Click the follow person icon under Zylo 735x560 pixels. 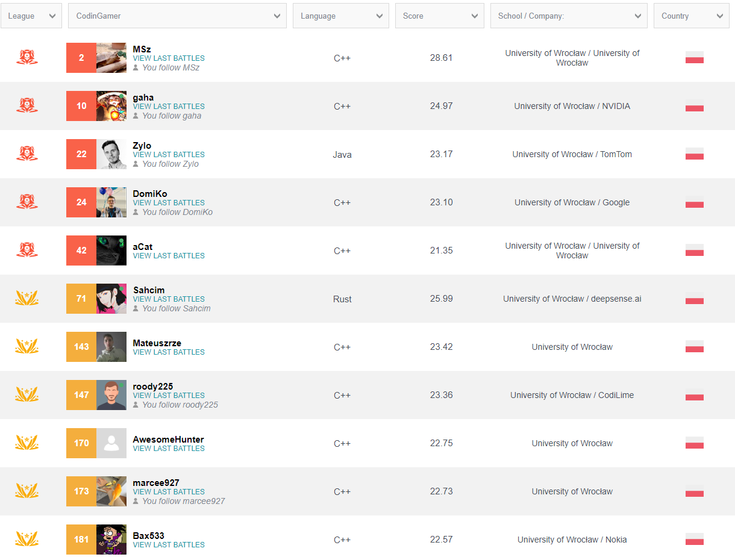[136, 164]
